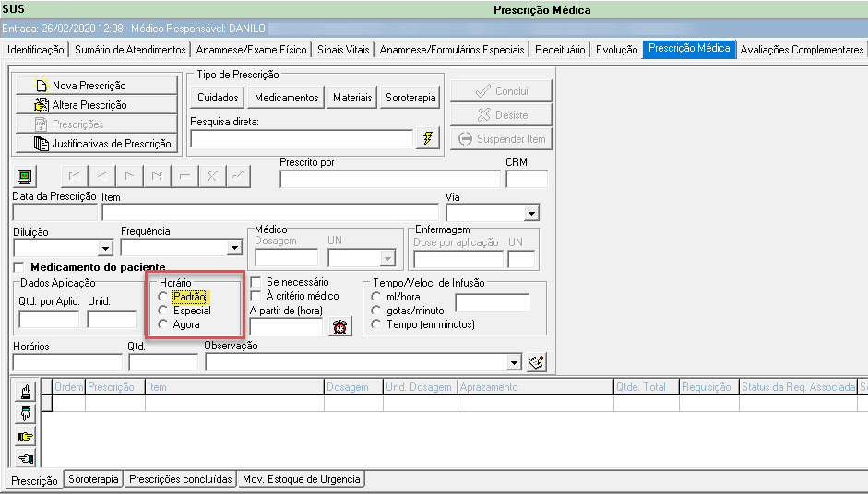Click the delete record minus icon

(184, 176)
